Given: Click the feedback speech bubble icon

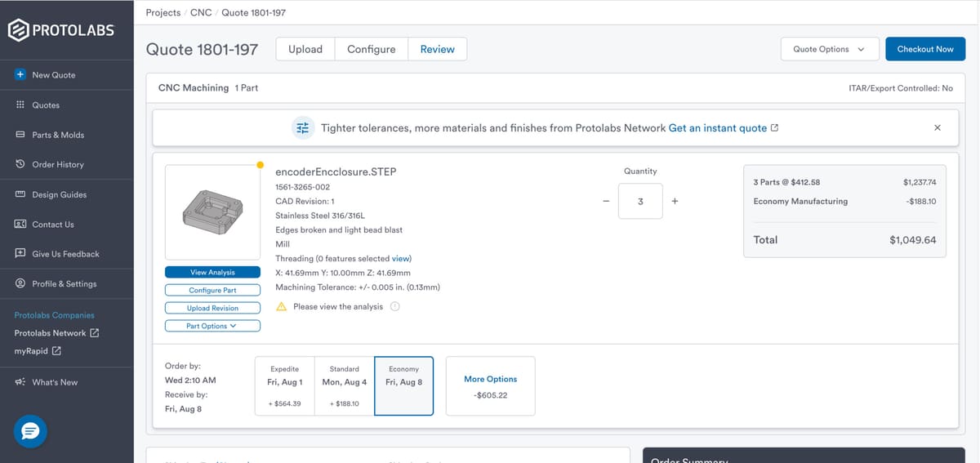Looking at the screenshot, I should pyautogui.click(x=20, y=254).
